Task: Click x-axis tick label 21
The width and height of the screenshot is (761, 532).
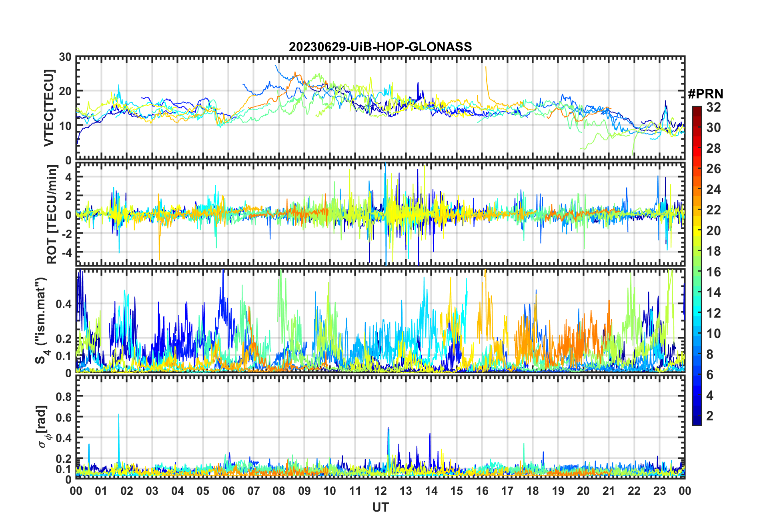Action: point(609,491)
